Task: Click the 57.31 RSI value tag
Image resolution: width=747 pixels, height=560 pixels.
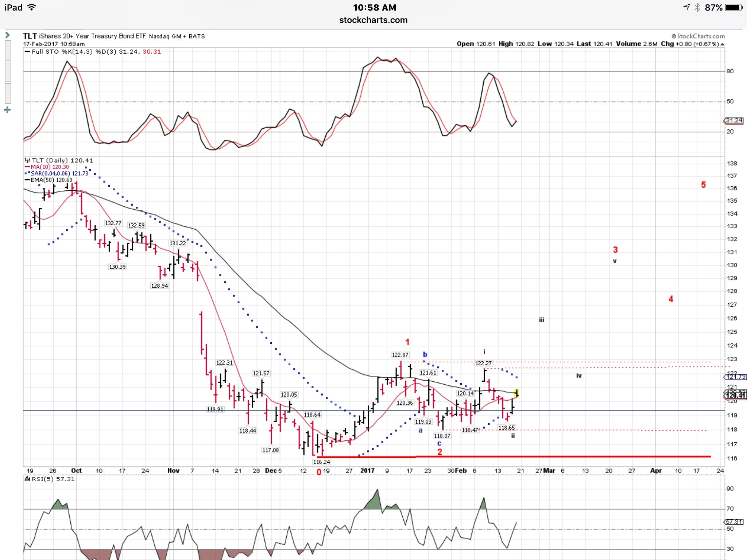Action: coord(734,522)
